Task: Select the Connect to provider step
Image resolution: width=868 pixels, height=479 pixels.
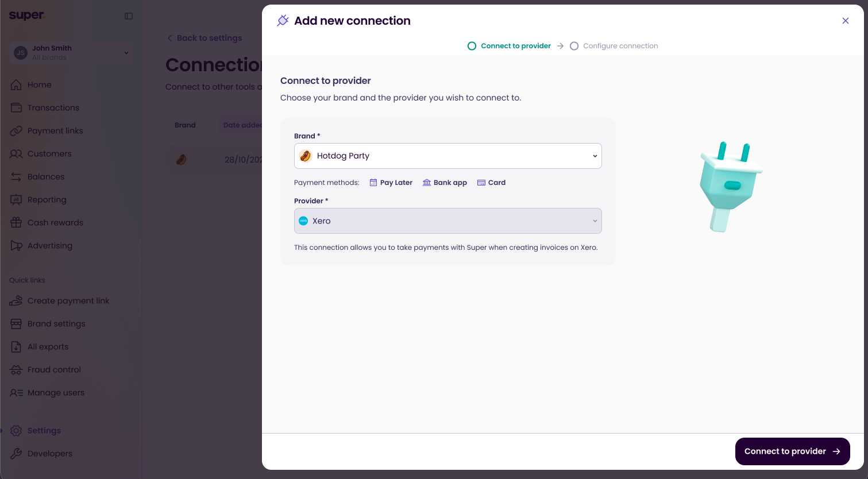Action: click(x=510, y=46)
